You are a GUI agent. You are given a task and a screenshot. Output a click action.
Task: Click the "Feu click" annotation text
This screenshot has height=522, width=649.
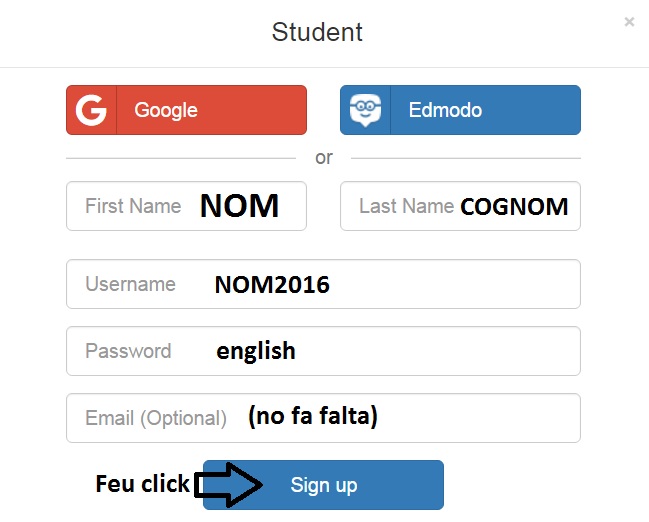point(142,484)
